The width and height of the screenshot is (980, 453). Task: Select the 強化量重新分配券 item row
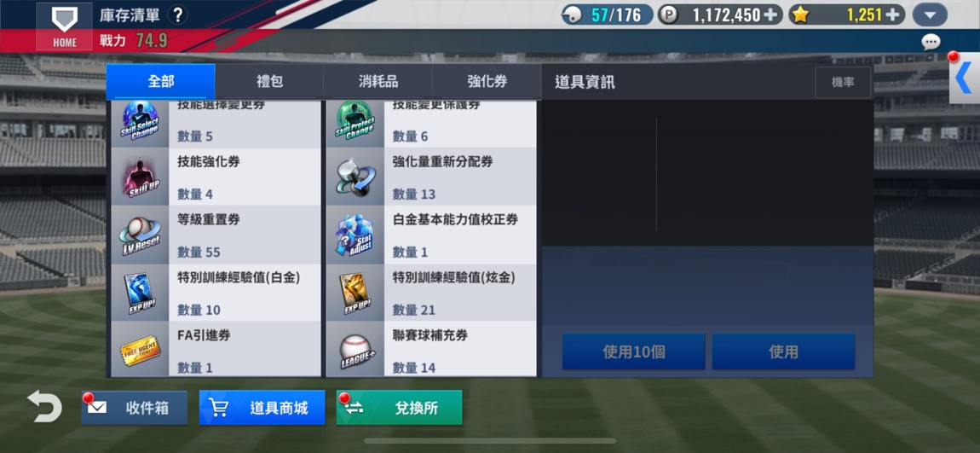(x=430, y=177)
